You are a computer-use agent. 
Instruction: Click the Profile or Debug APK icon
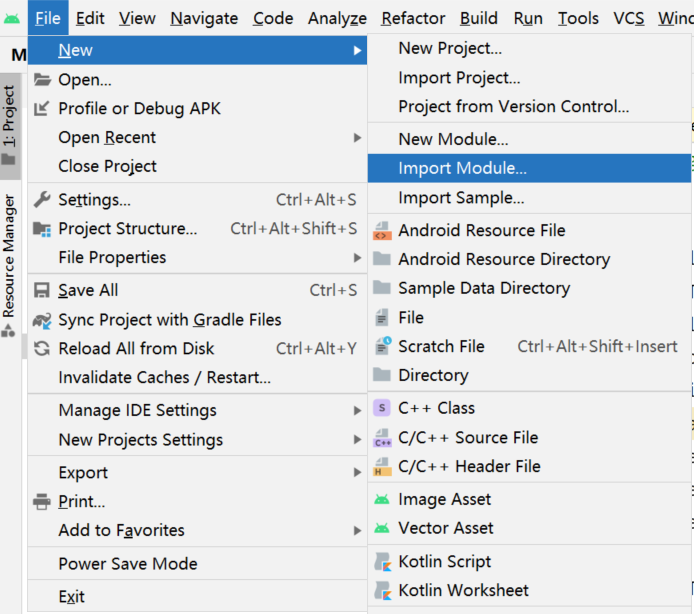[x=42, y=108]
